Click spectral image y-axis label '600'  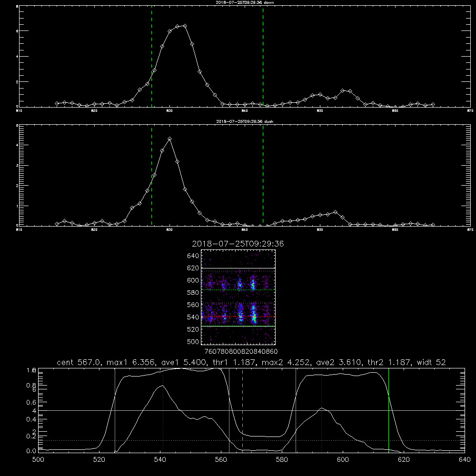click(193, 280)
